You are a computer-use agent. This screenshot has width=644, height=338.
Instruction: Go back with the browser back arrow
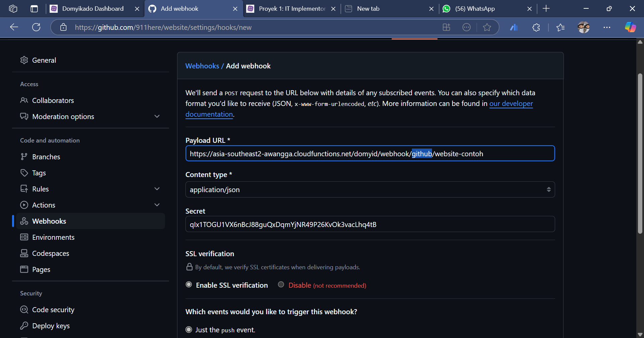[x=14, y=27]
